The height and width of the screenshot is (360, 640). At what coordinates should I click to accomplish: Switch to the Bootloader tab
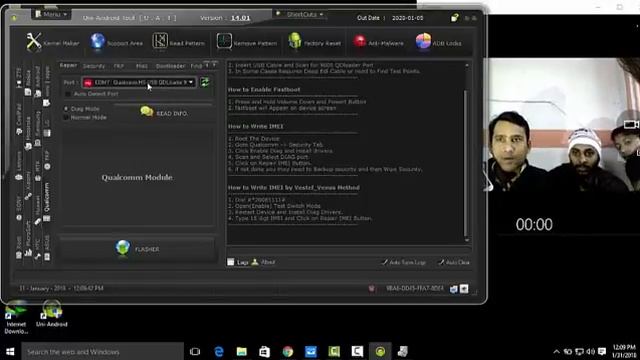pos(170,66)
